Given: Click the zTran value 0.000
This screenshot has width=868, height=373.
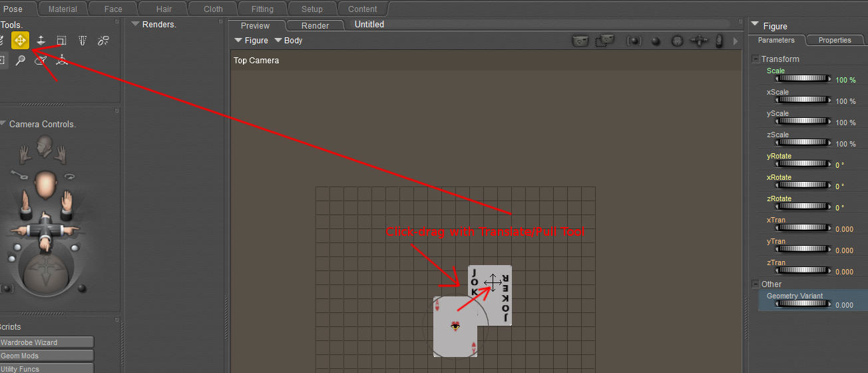Looking at the screenshot, I should (845, 272).
